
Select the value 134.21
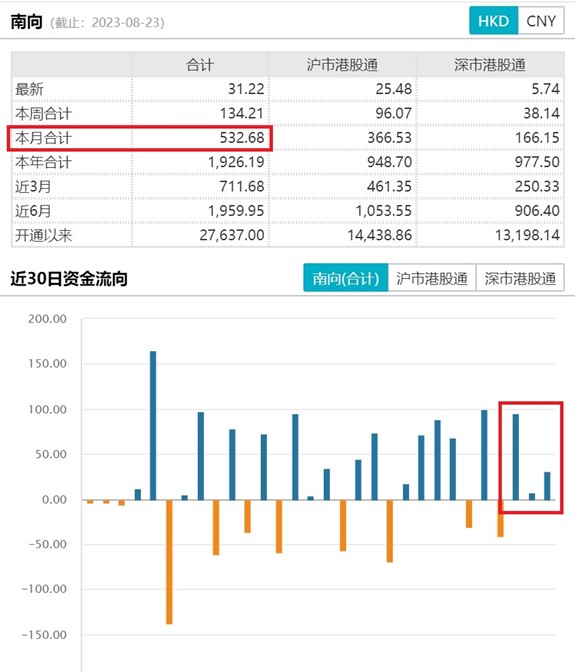pyautogui.click(x=242, y=114)
